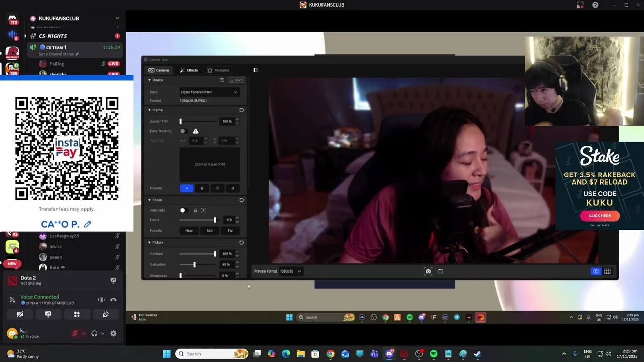Click the Focus value stepper showing 179
Viewport: 644px width, 362px height.
click(237, 220)
